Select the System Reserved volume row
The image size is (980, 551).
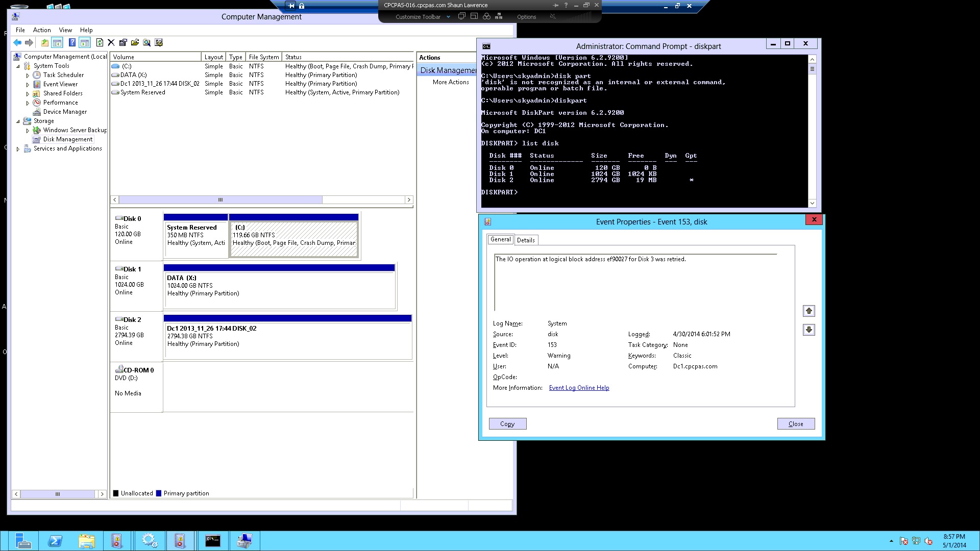262,92
